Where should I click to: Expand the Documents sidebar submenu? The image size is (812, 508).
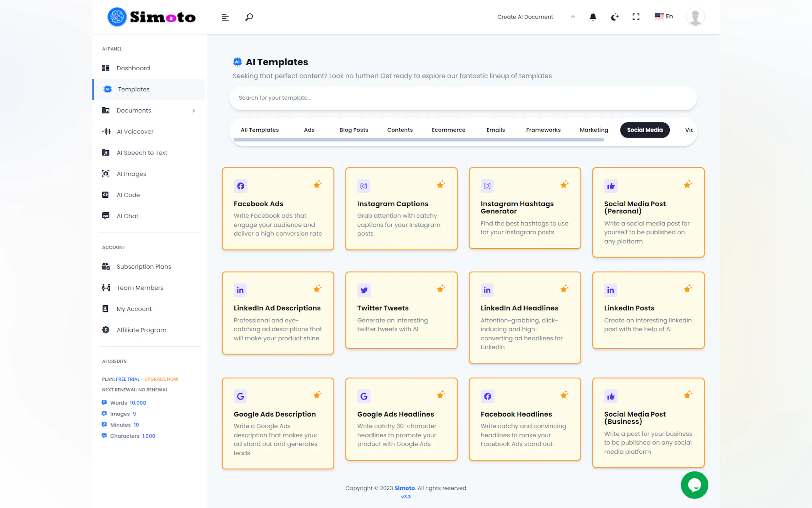coord(193,111)
